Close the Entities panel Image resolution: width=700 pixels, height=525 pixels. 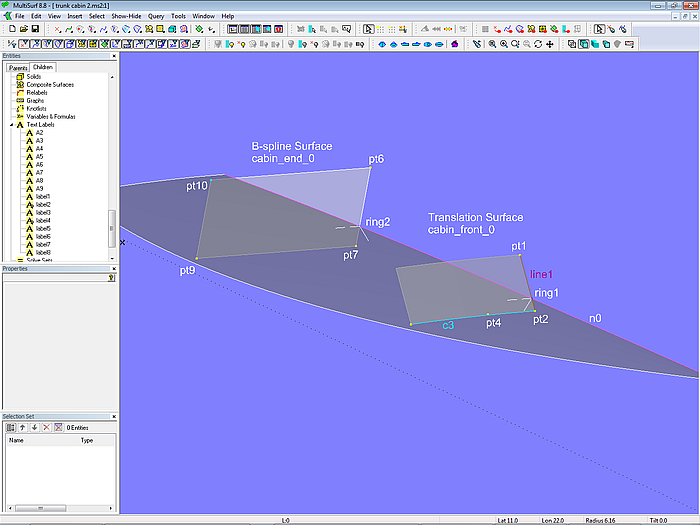[x=113, y=56]
